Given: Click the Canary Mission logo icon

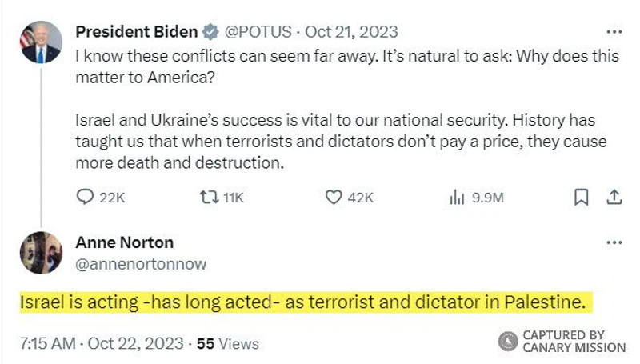Looking at the screenshot, I should [508, 342].
